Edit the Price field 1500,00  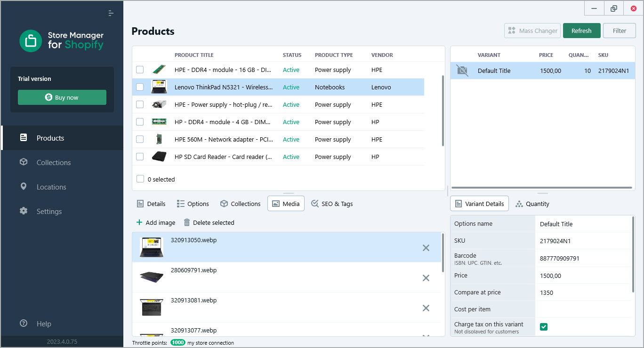coord(583,276)
